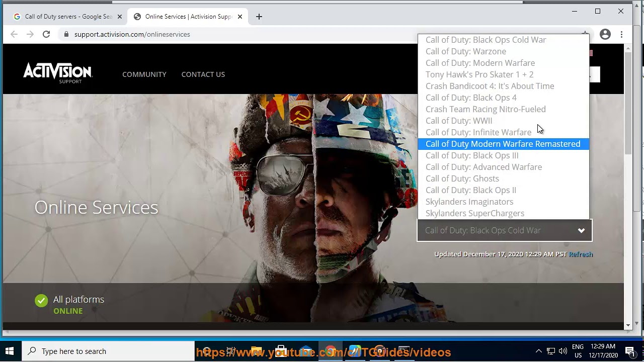Close the Call of Duty servers Google tab

[x=120, y=17]
